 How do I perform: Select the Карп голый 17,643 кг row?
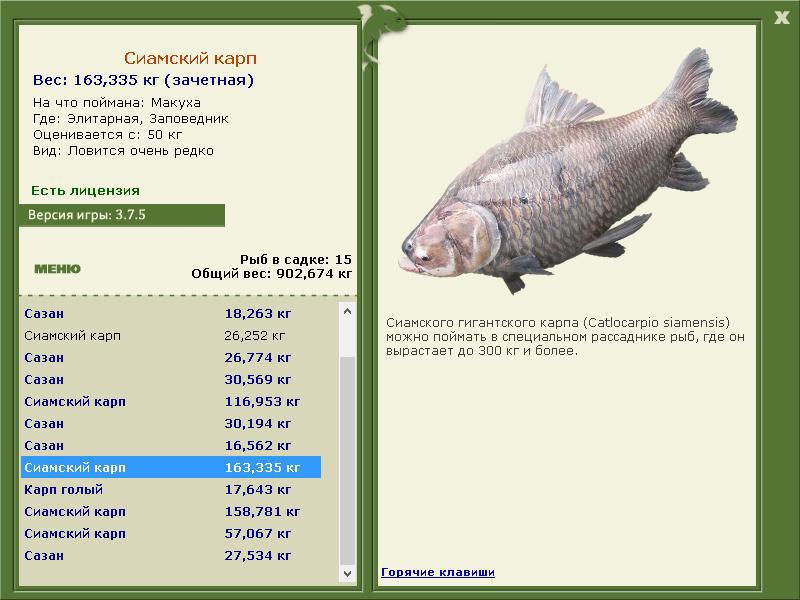(x=171, y=489)
